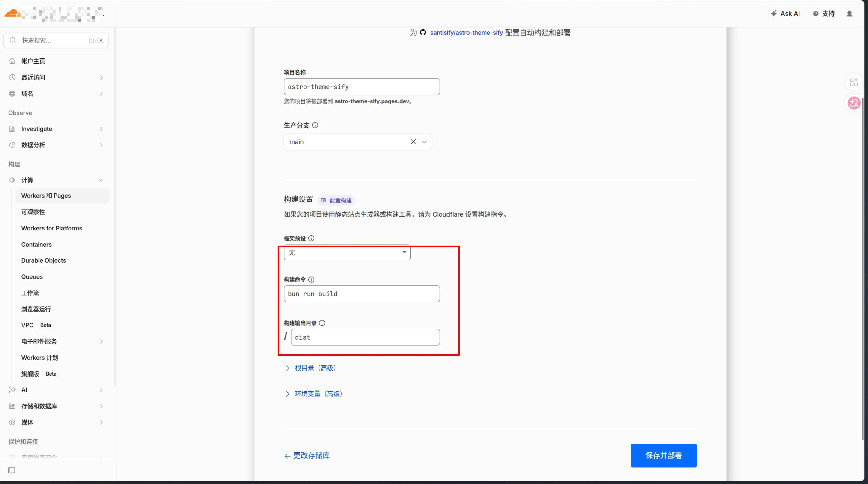Click the pink translate floating icon
Image resolution: width=868 pixels, height=484 pixels.
point(853,103)
